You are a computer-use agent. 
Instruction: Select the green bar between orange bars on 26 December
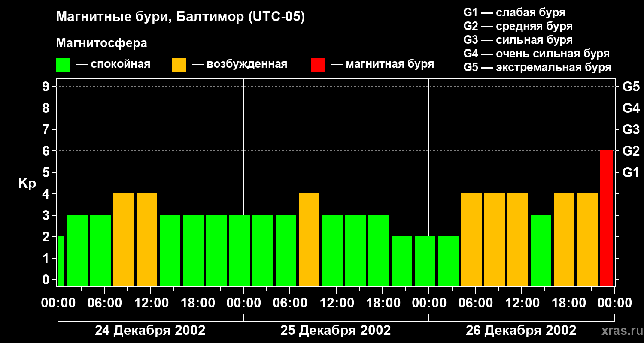pyautogui.click(x=541, y=251)
